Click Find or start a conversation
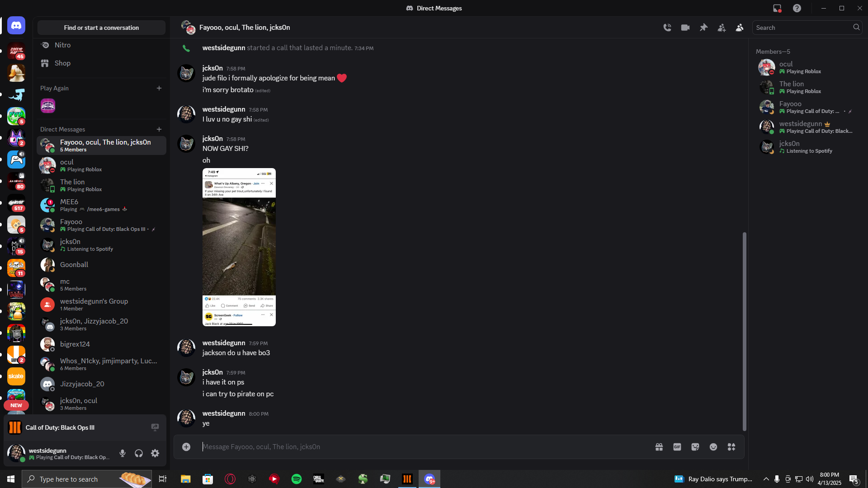Viewport: 868px width, 488px height. pos(101,28)
